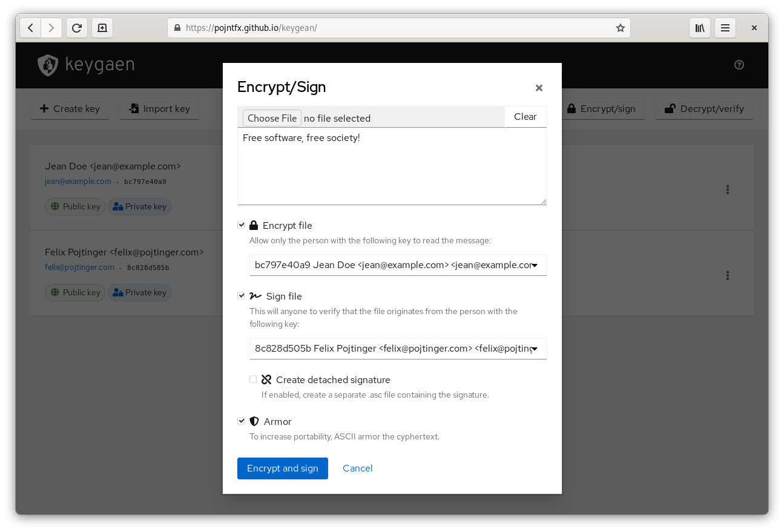
Task: Click the Clear button
Action: (525, 117)
